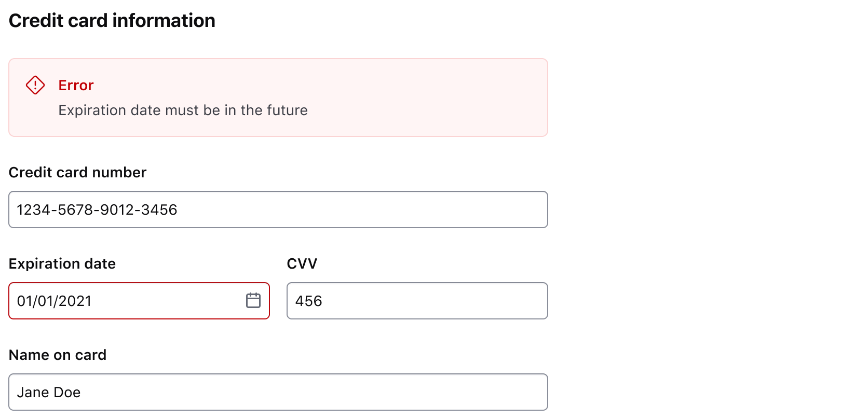Click the error message banner
The image size is (868, 419).
pos(278,97)
